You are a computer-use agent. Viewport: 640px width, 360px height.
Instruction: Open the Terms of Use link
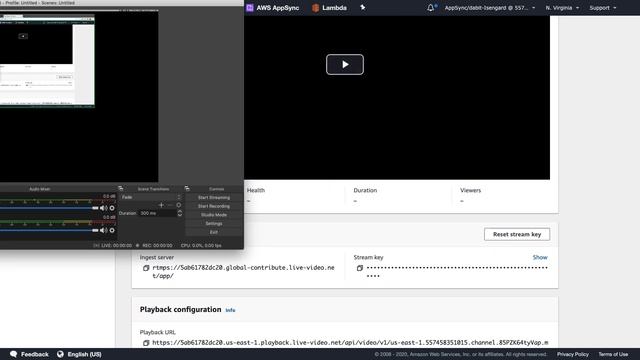[613, 354]
